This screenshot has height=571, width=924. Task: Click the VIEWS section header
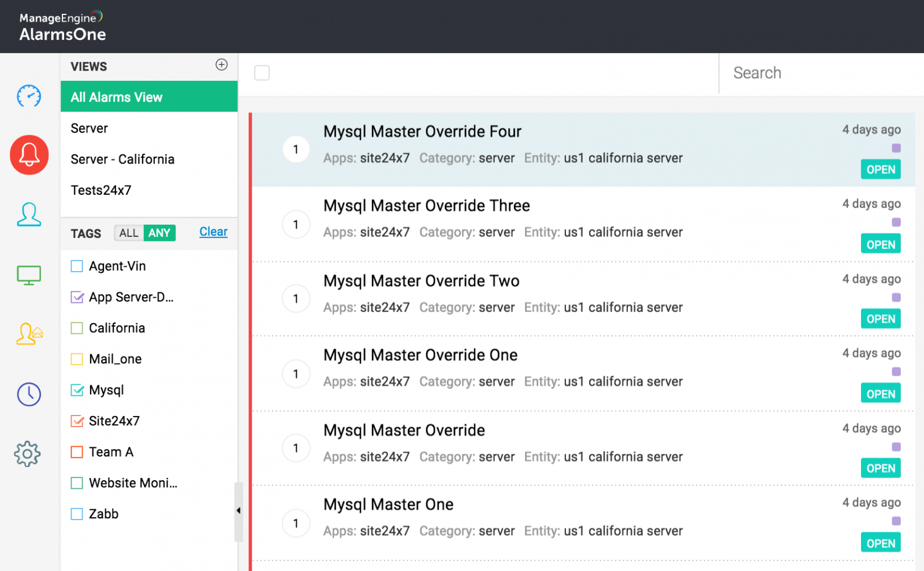(x=89, y=66)
